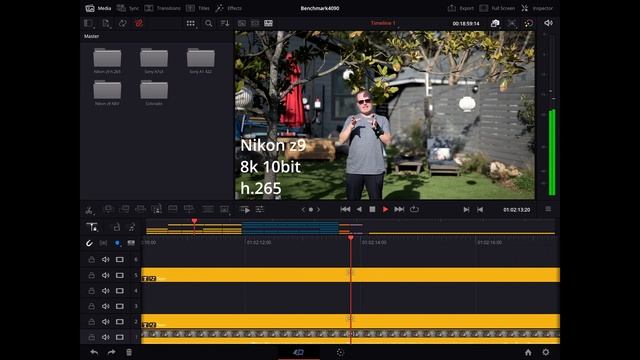Image resolution: width=640 pixels, height=360 pixels.
Task: Click the sync clips icon
Action: [x=122, y=23]
